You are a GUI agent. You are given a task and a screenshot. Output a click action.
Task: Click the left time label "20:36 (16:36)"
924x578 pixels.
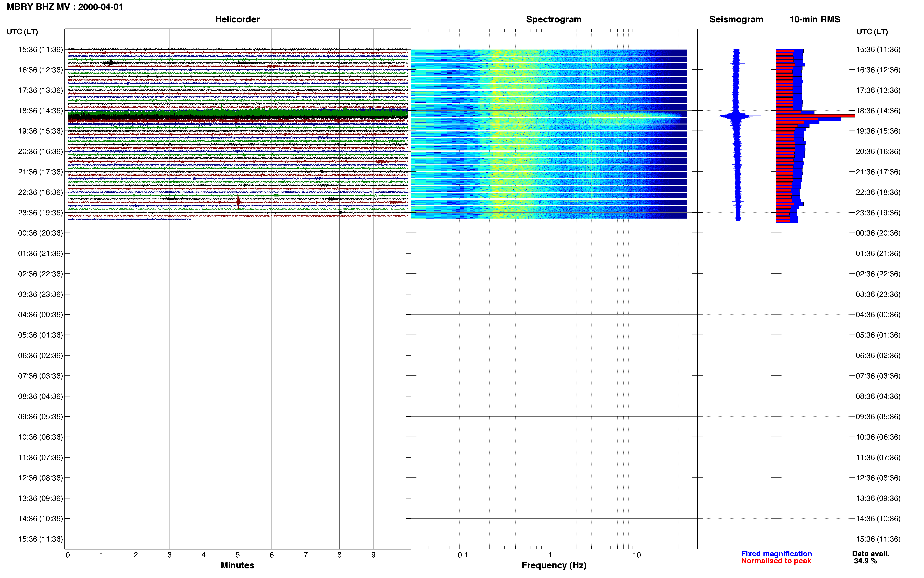(x=41, y=151)
